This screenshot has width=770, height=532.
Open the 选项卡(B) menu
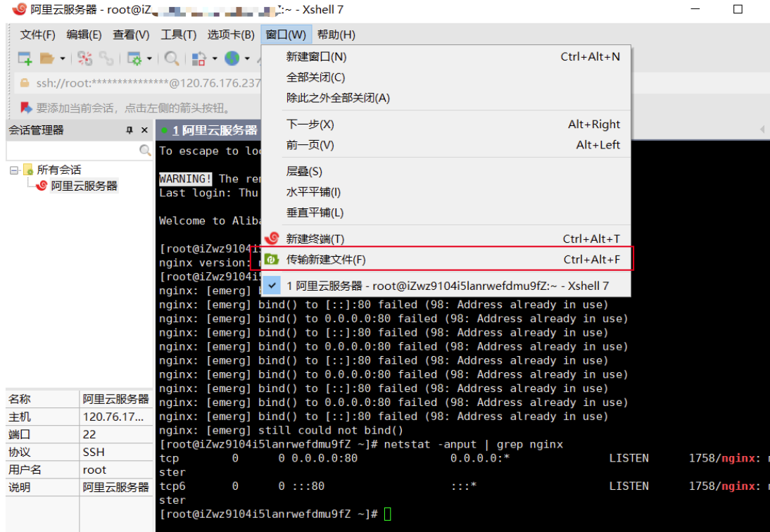click(231, 35)
